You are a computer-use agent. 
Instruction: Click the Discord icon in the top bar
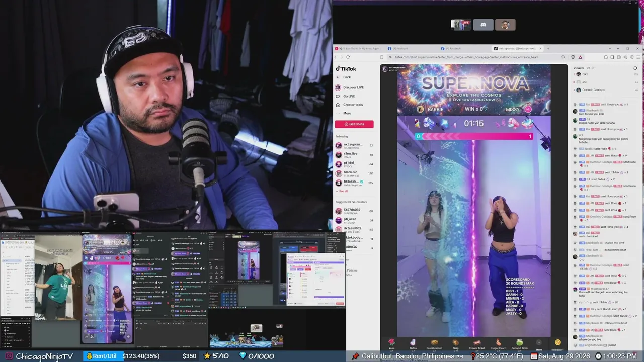pos(483,25)
